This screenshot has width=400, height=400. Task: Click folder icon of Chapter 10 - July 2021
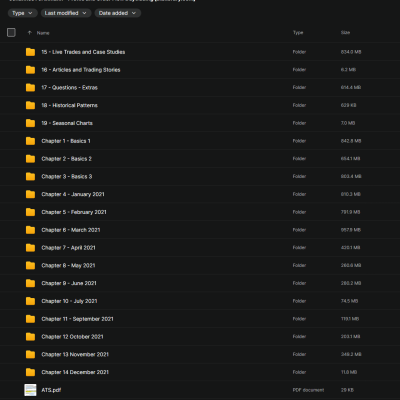coord(30,301)
